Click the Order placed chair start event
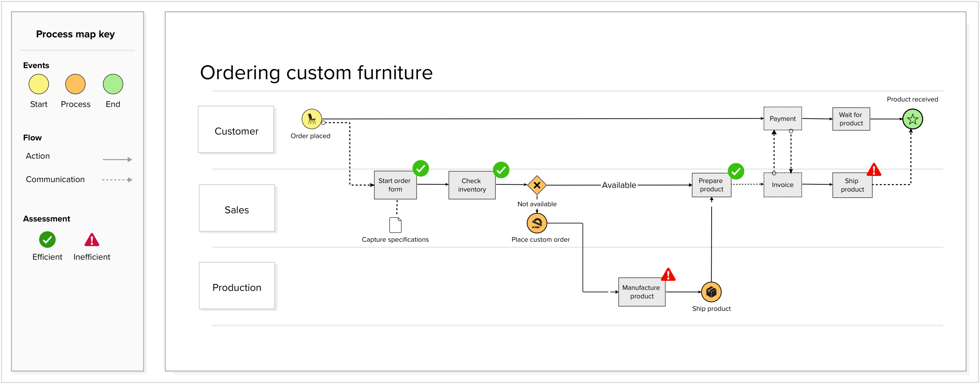Screen dimensions: 980x384 (x=312, y=119)
